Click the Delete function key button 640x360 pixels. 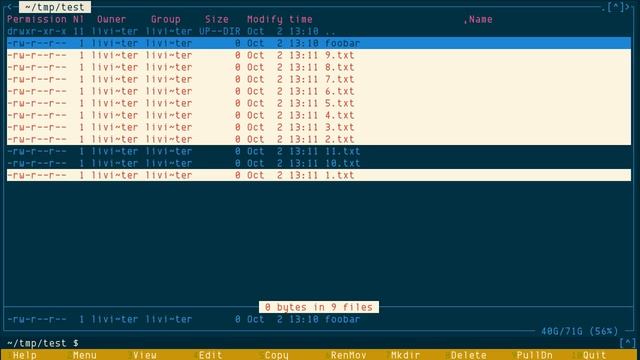[469, 355]
